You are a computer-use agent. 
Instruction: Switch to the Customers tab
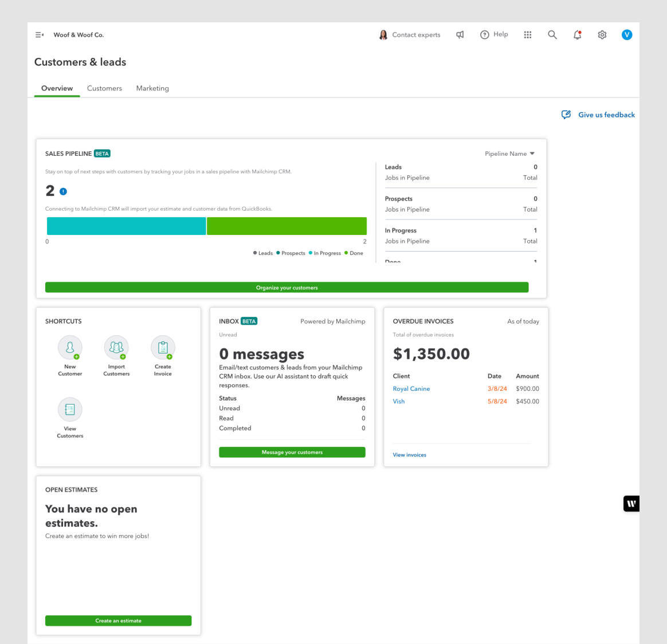click(104, 88)
